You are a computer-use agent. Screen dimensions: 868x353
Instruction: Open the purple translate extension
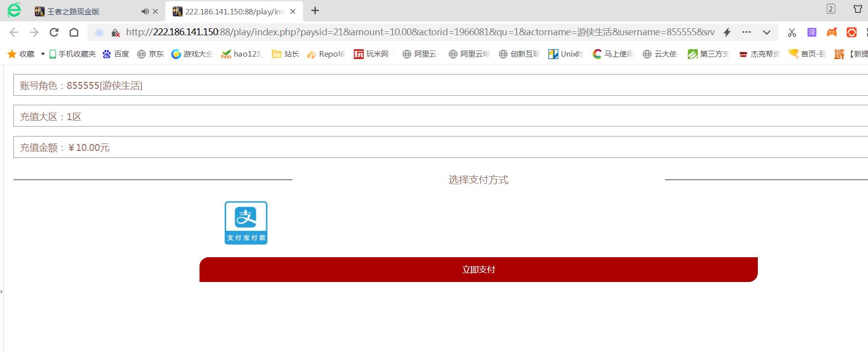click(811, 32)
